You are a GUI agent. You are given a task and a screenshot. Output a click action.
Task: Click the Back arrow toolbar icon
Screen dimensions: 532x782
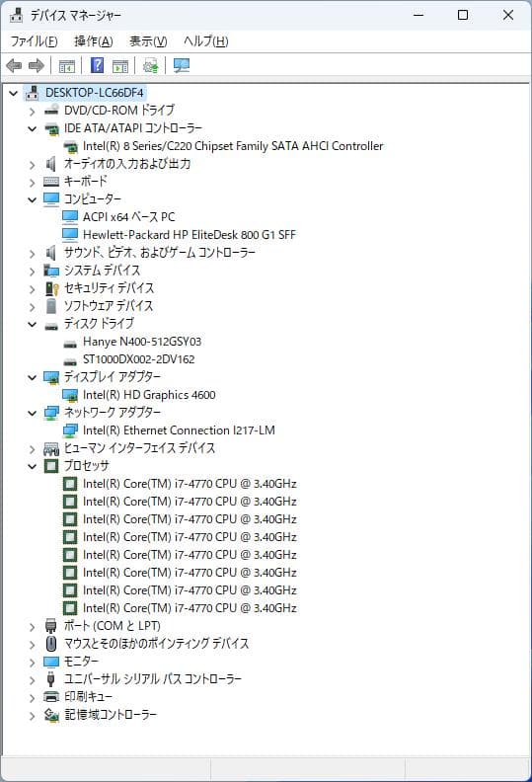(x=14, y=65)
